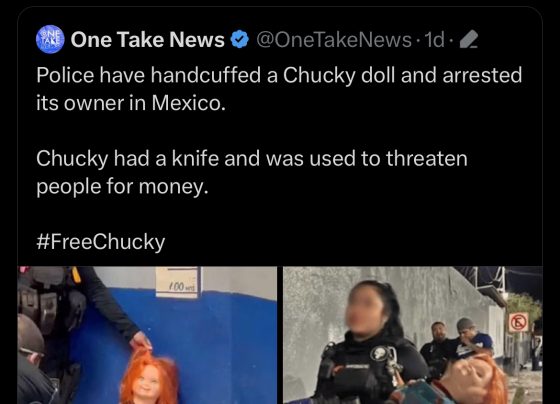Click the orange-haired doll face in left photo

148,380
